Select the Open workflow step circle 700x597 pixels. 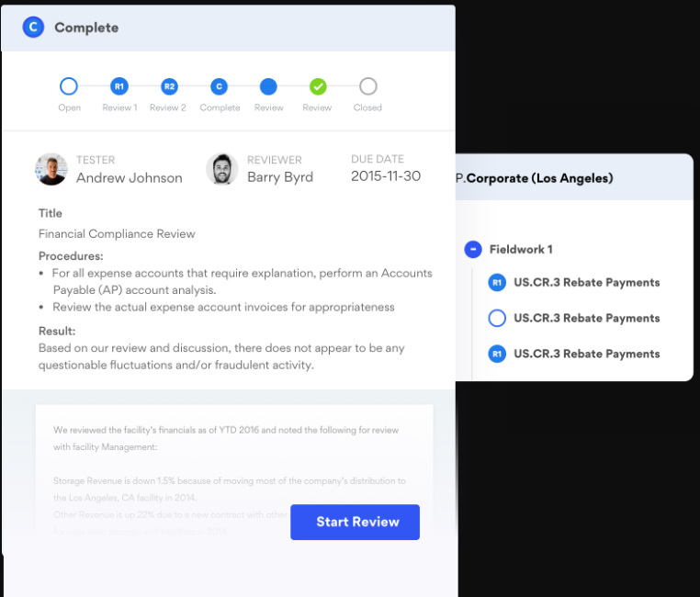pos(69,86)
